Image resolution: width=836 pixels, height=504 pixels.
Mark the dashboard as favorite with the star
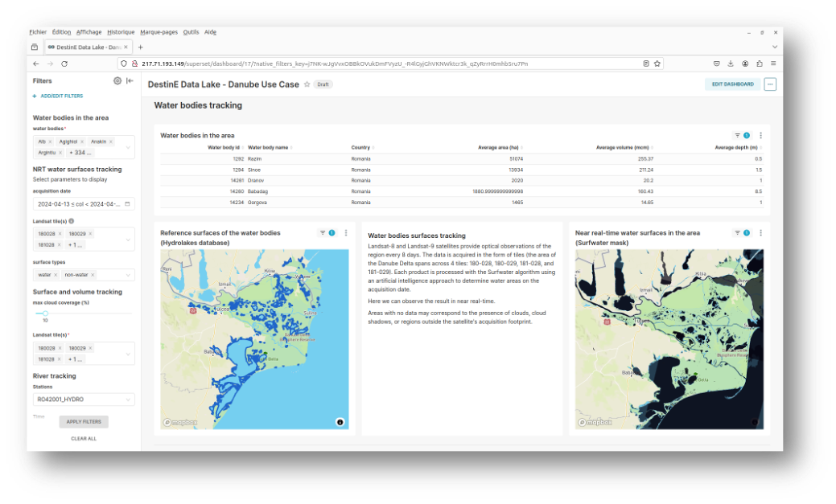[x=307, y=84]
